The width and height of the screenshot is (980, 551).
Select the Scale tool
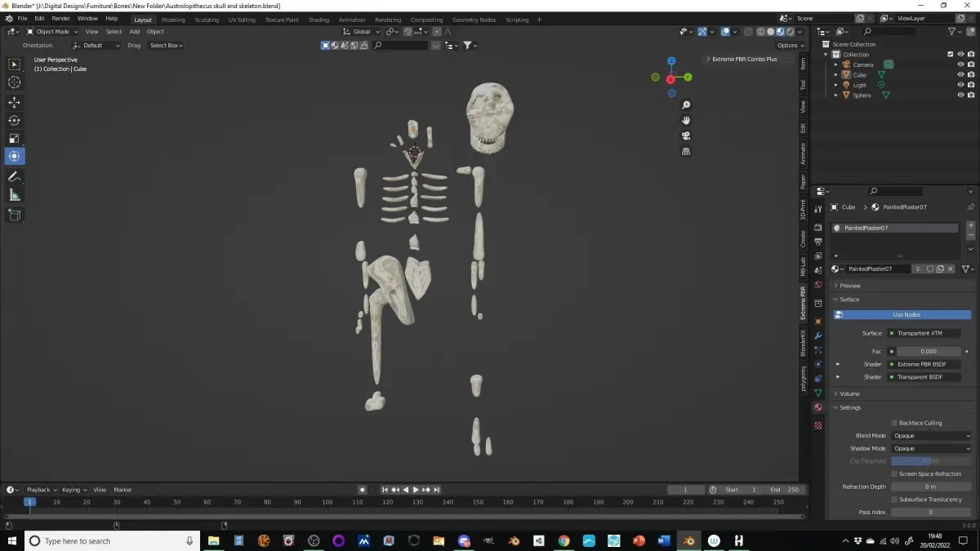click(14, 138)
